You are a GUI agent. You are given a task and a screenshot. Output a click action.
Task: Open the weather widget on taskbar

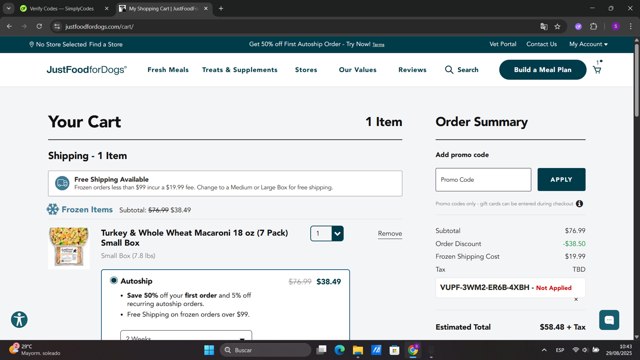(35, 350)
